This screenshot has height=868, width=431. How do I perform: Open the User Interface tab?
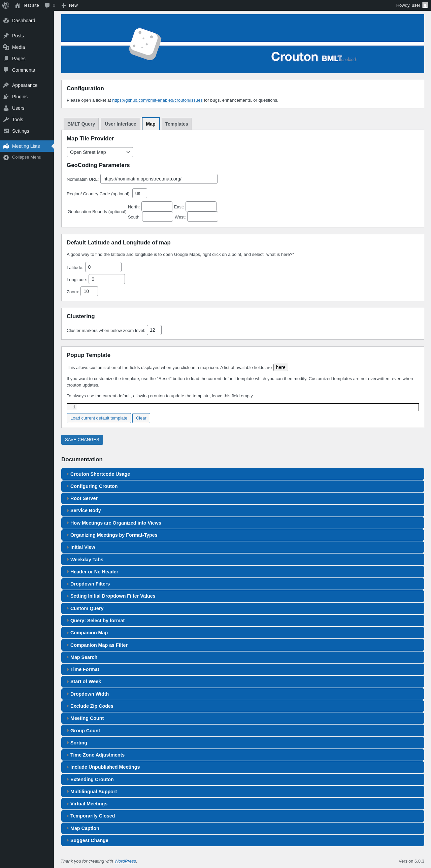click(120, 124)
